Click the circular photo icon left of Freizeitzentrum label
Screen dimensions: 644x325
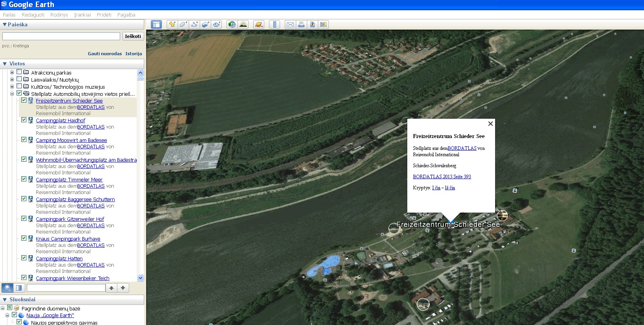[394, 228]
